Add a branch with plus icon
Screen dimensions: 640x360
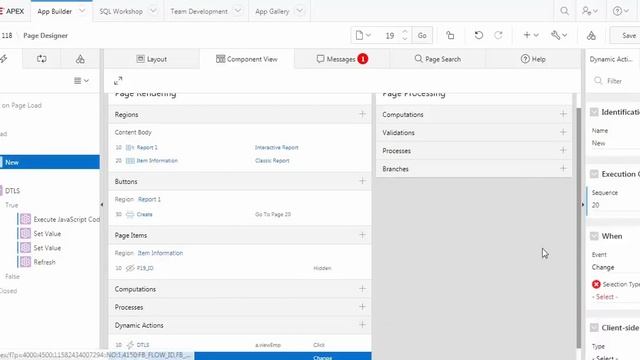pos(563,168)
